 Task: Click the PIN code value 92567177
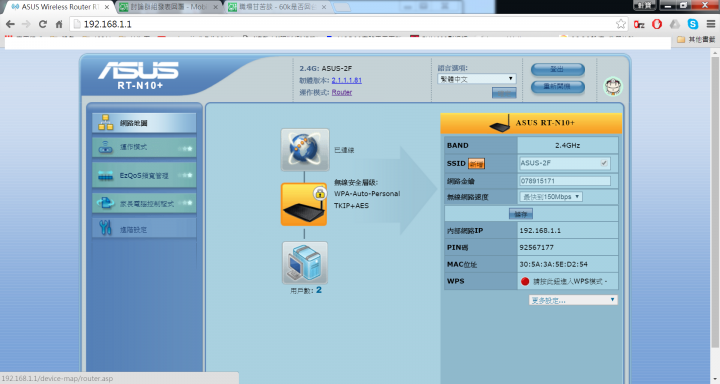pyautogui.click(x=536, y=247)
